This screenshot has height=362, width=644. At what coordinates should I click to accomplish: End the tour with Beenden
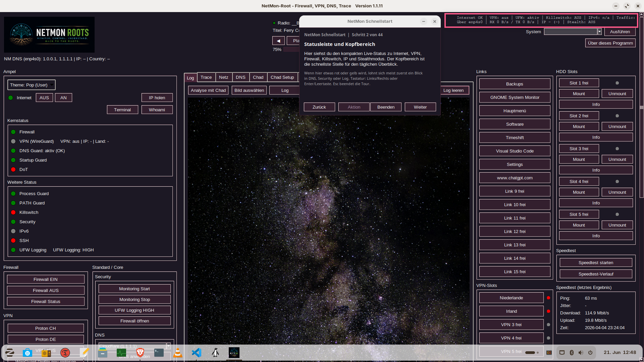[x=386, y=107]
